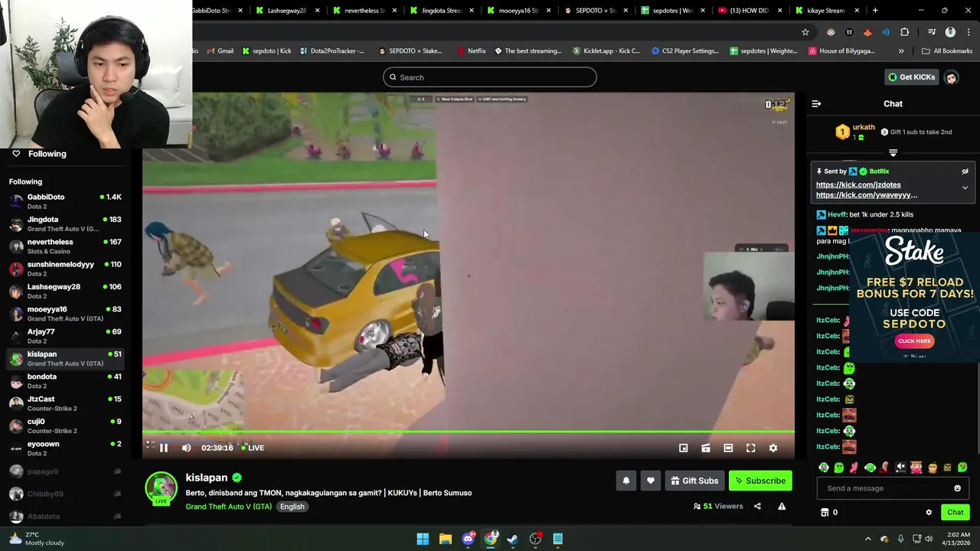980x551 pixels.
Task: Open Chrome media controls icon
Action: click(932, 32)
